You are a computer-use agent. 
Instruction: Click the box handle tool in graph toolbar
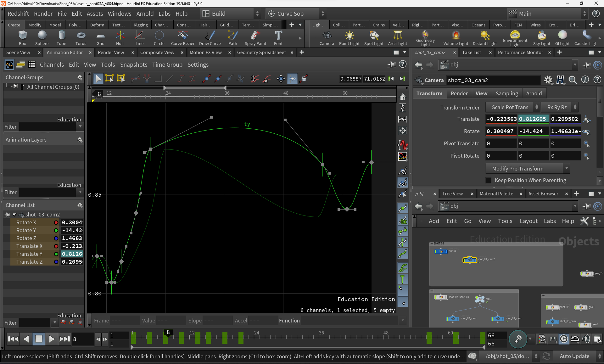click(x=109, y=79)
